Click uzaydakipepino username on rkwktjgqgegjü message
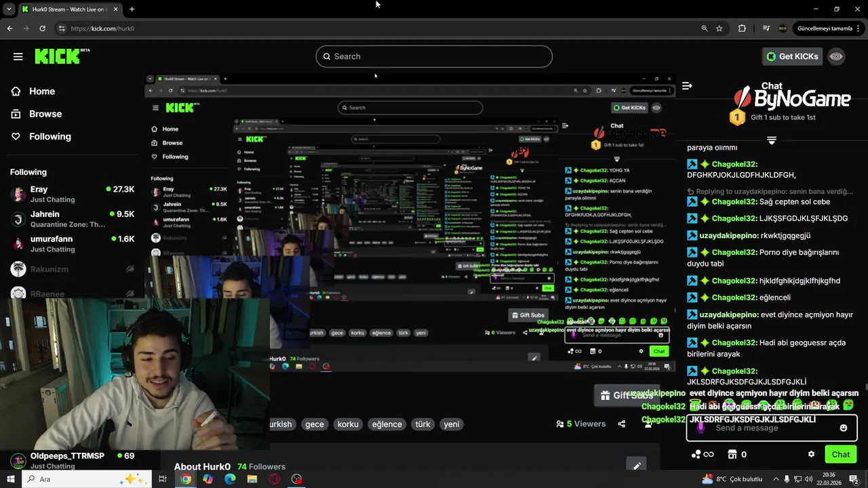Viewport: 868px width, 488px height. [x=729, y=235]
